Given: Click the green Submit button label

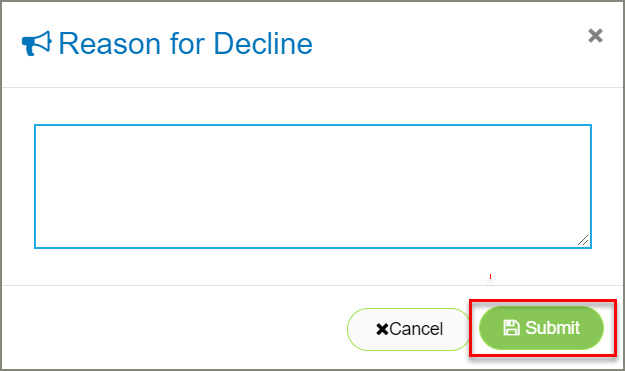Looking at the screenshot, I should click(552, 328).
